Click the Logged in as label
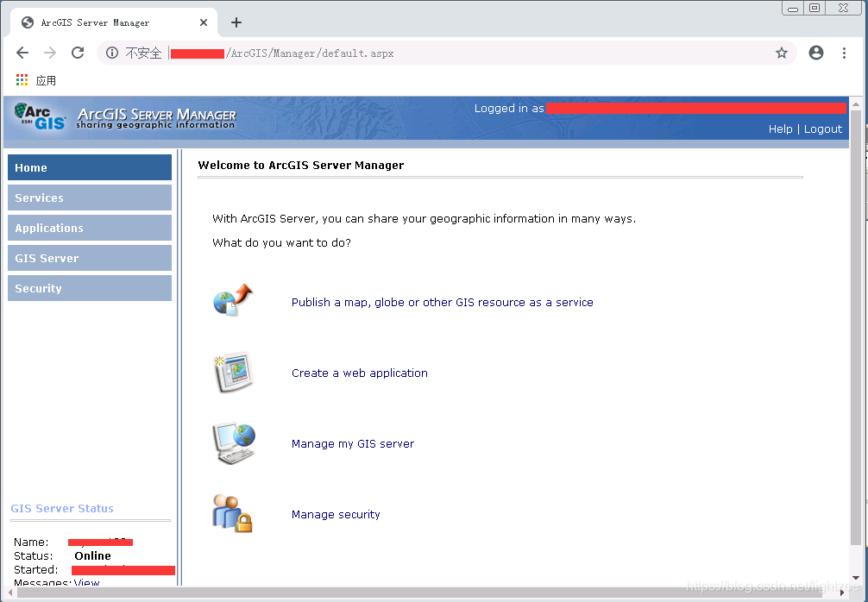 pyautogui.click(x=509, y=109)
